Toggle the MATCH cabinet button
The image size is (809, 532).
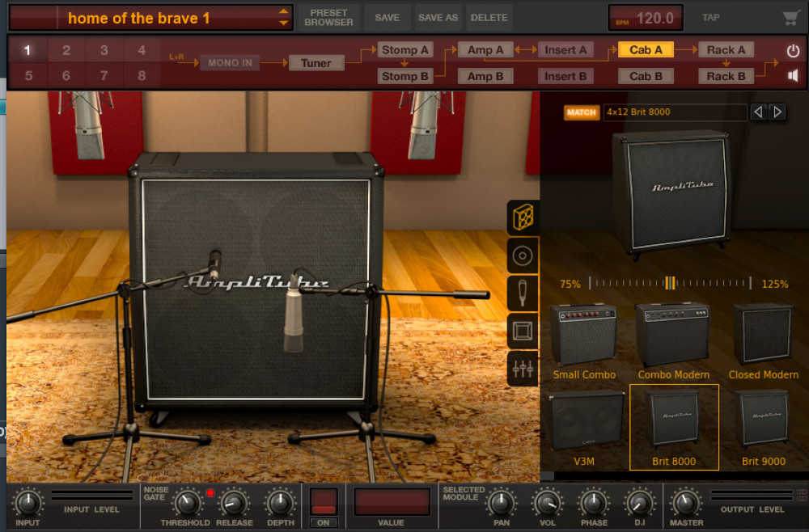pos(582,112)
